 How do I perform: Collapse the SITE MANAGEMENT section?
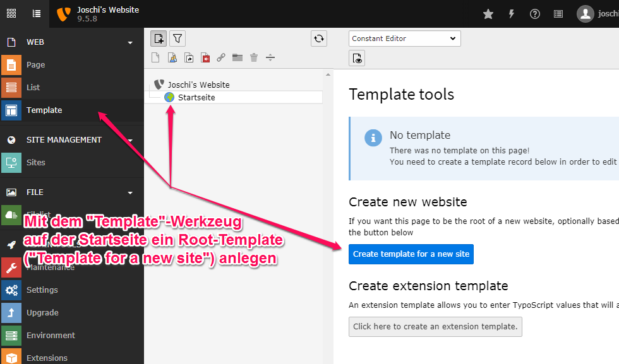click(x=130, y=139)
